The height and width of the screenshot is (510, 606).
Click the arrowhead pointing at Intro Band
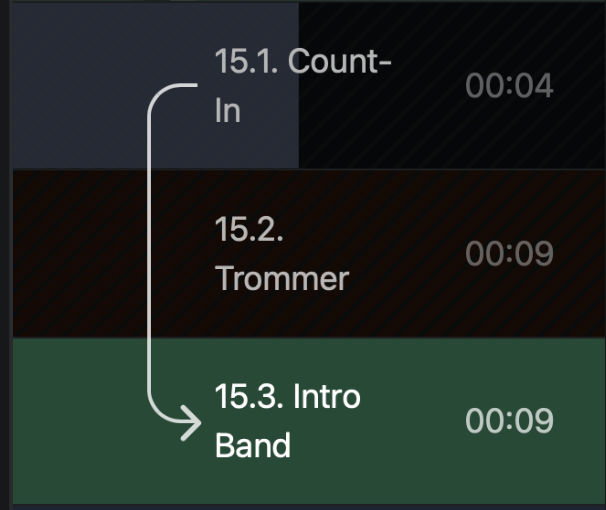pos(191,423)
